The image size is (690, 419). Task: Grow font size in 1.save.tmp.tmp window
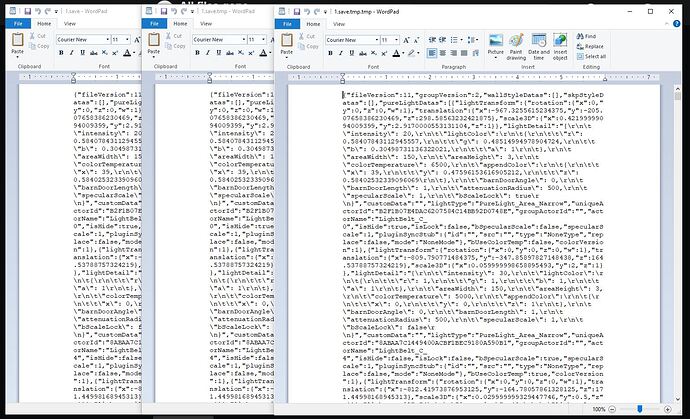pos(407,40)
